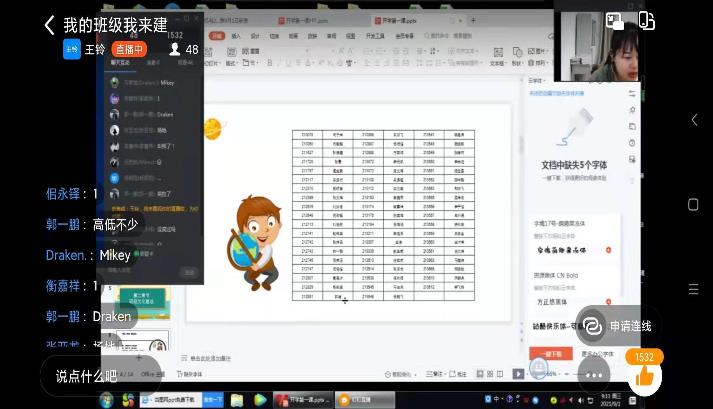713x409 pixels.
Task: Click the back chevron on right edge
Action: pyautogui.click(x=696, y=120)
